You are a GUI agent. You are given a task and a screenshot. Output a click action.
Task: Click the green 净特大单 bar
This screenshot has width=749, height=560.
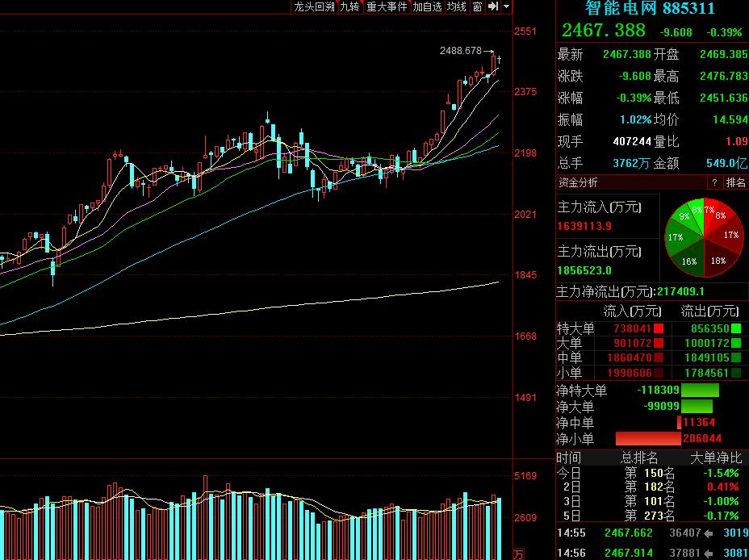pos(700,390)
